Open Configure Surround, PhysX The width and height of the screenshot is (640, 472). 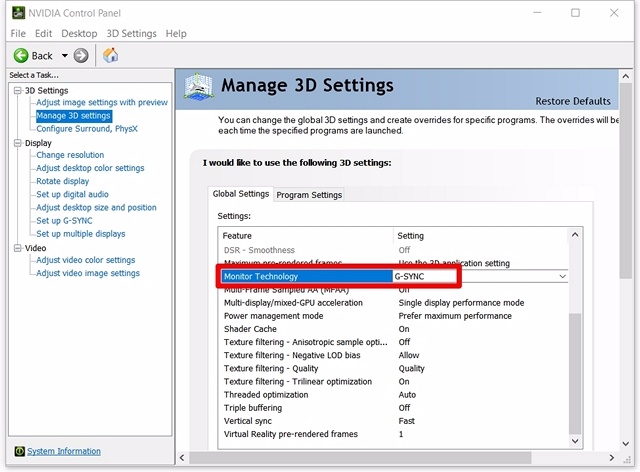pos(87,129)
